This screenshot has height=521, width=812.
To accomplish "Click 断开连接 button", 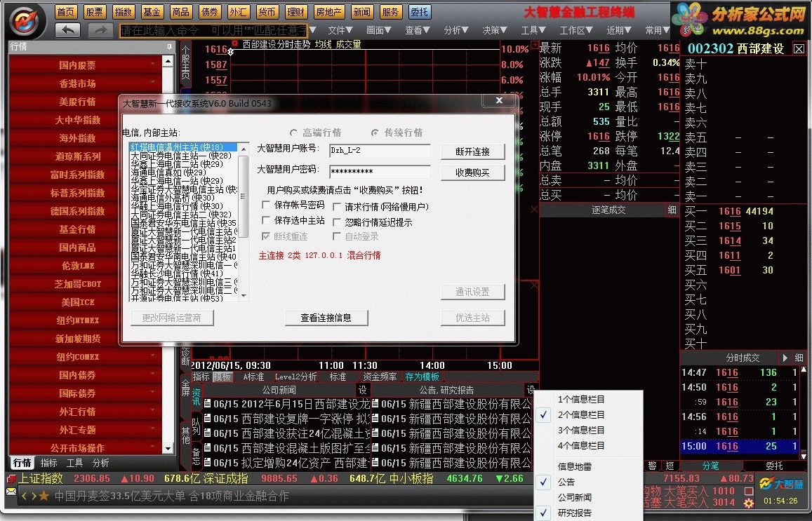I will click(472, 151).
